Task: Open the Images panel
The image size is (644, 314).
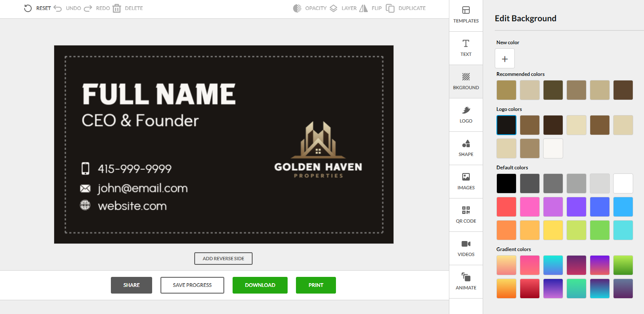Action: tap(466, 182)
